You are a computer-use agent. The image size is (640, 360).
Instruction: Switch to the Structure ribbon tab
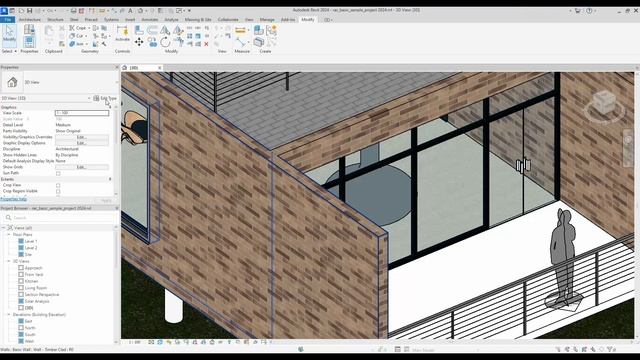click(x=55, y=20)
